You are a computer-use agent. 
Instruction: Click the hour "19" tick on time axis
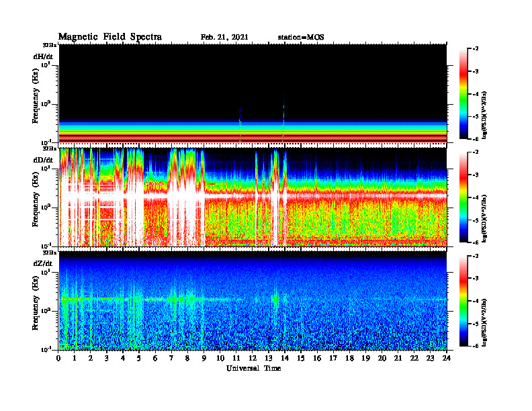(365, 359)
